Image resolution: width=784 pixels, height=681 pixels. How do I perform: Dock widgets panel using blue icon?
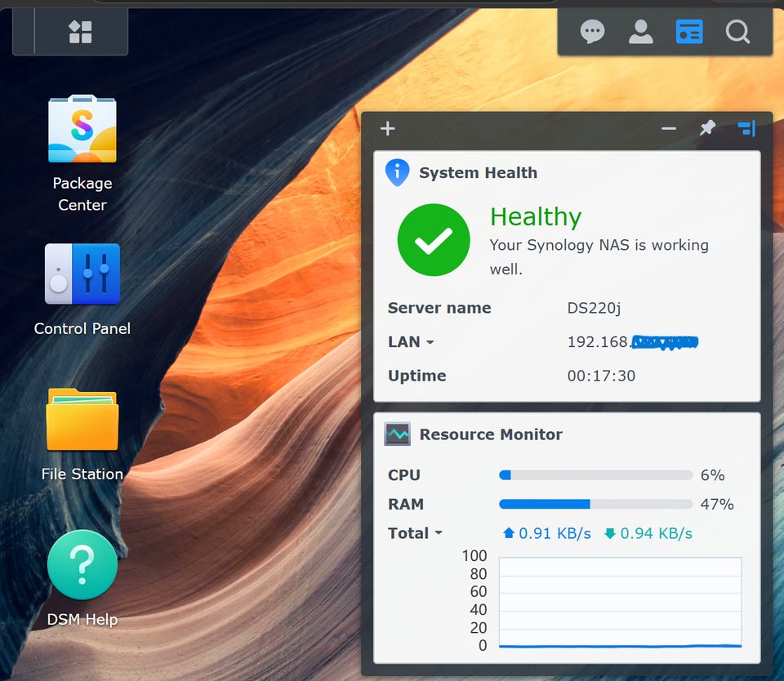pyautogui.click(x=746, y=128)
